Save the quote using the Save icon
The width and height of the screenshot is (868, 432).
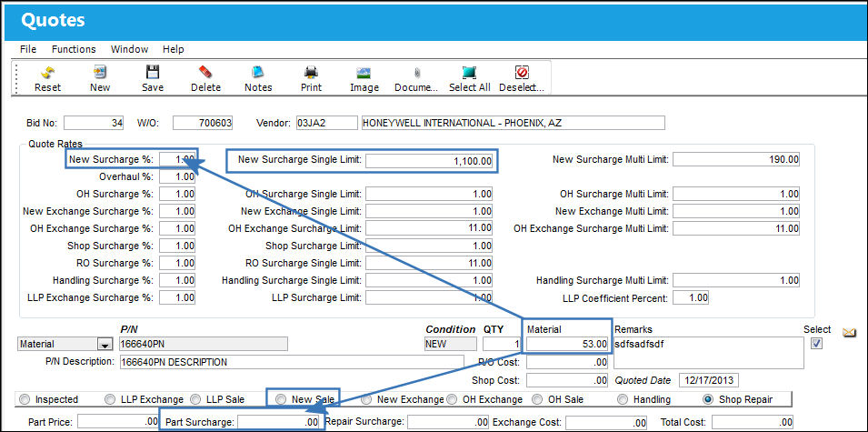pos(152,73)
